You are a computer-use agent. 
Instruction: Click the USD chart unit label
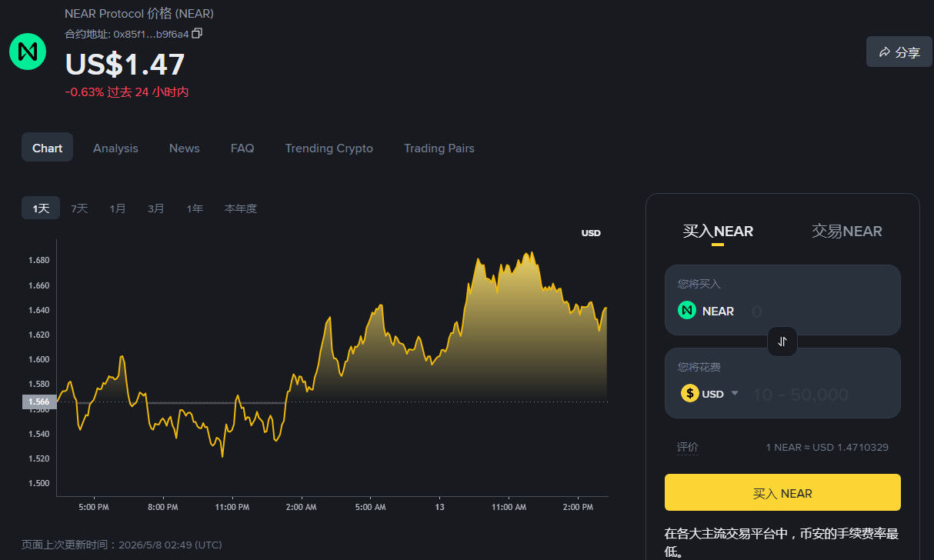click(x=591, y=233)
